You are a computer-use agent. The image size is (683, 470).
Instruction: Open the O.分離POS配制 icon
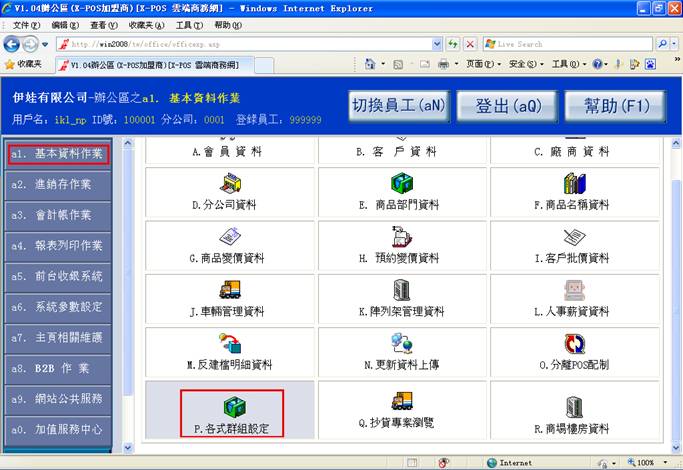(x=574, y=344)
